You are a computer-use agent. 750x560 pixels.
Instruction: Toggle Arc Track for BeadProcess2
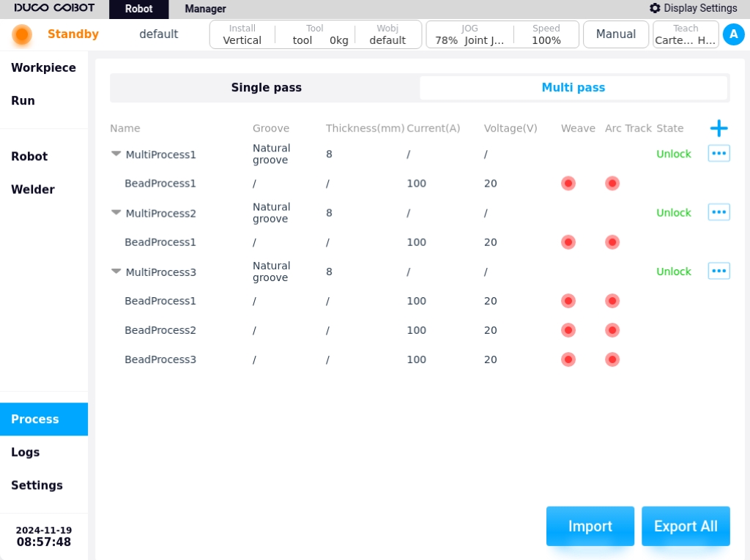(x=612, y=330)
